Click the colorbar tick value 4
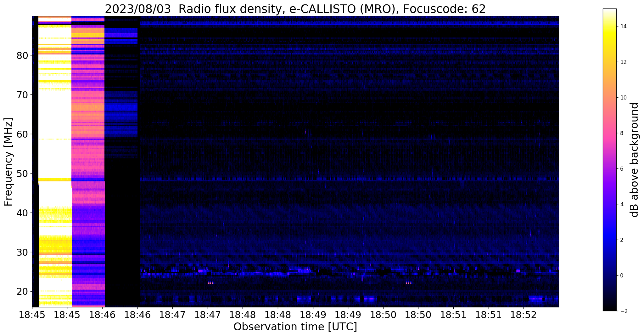The width and height of the screenshot is (644, 336). 621,204
